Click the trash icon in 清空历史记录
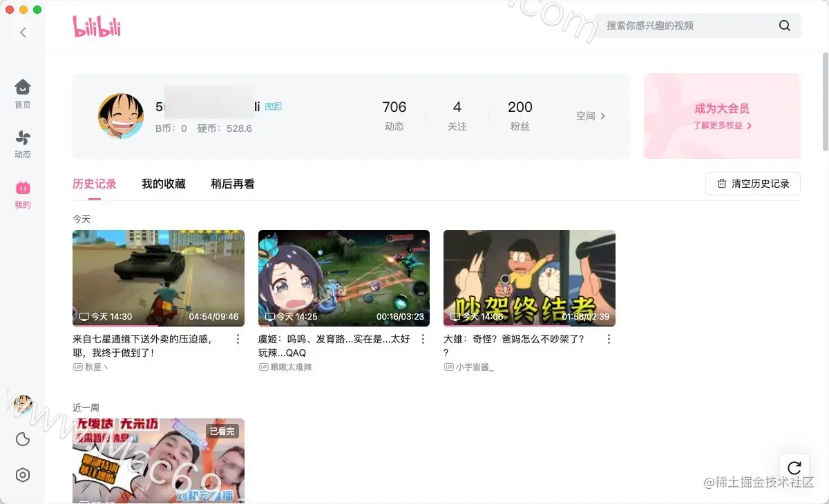The image size is (829, 504). pos(722,184)
